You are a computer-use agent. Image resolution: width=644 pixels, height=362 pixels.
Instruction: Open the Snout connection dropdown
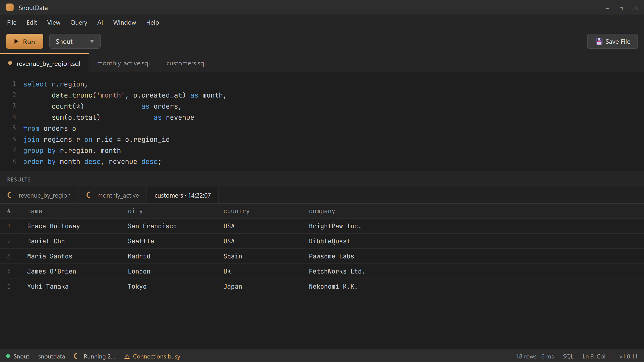pyautogui.click(x=75, y=41)
